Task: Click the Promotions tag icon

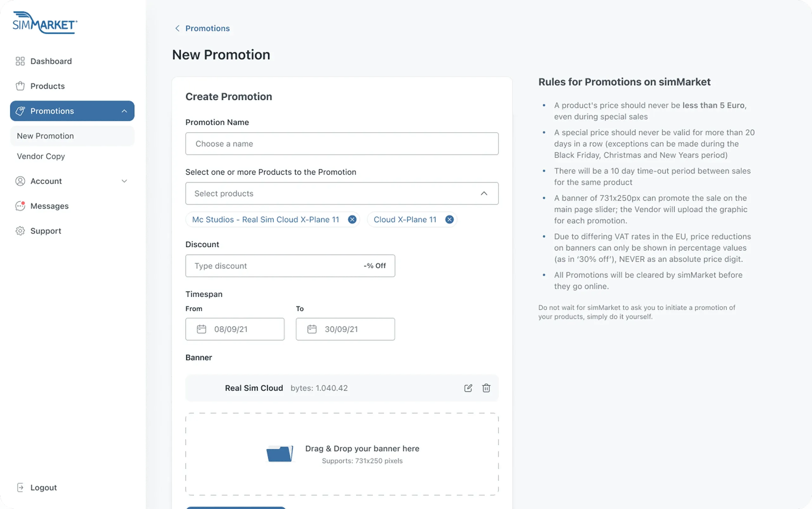Action: pos(20,111)
